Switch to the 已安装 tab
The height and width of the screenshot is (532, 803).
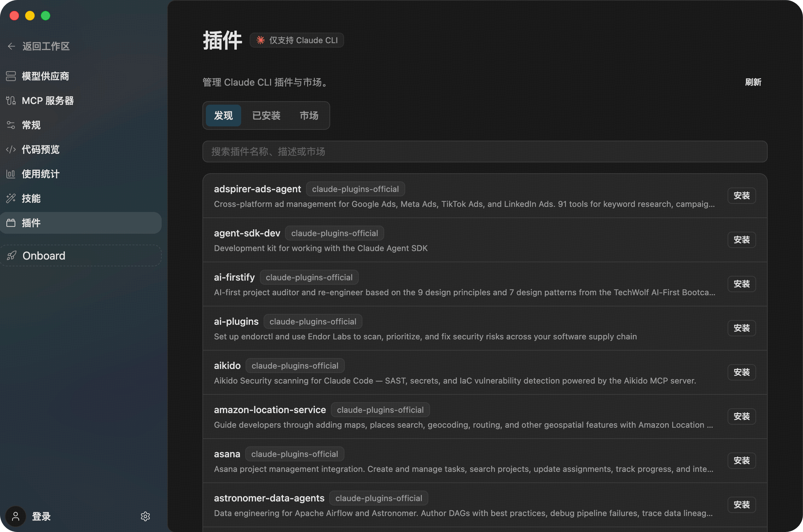point(266,116)
